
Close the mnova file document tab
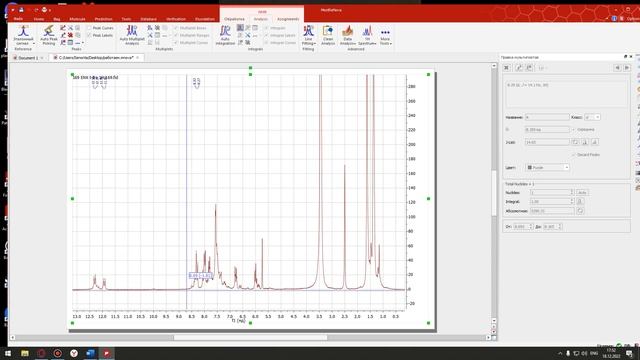[138, 58]
